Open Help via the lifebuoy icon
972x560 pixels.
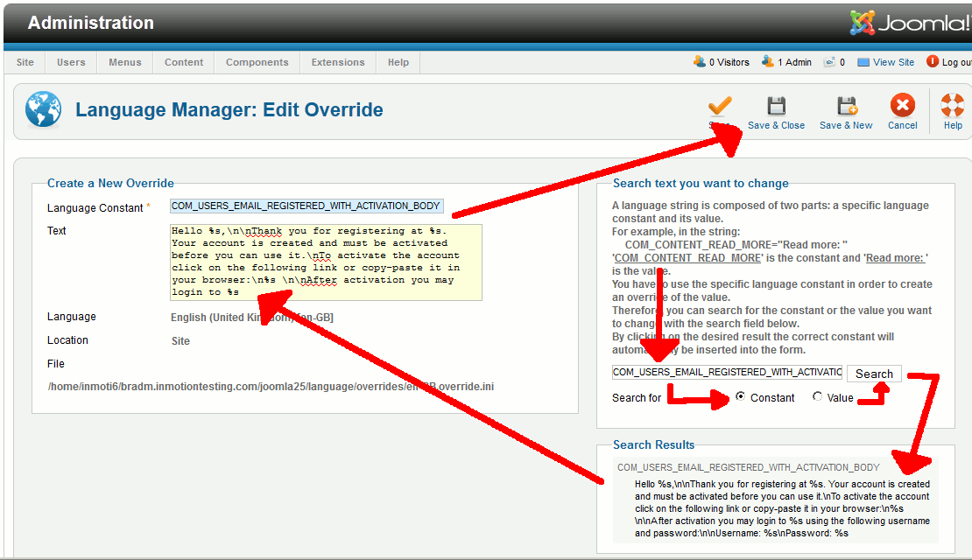tap(953, 105)
